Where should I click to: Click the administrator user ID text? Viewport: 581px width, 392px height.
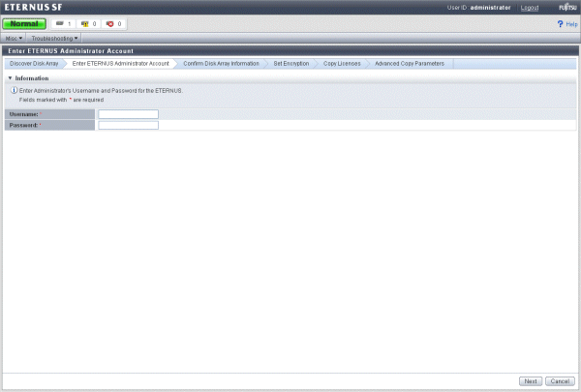[490, 8]
